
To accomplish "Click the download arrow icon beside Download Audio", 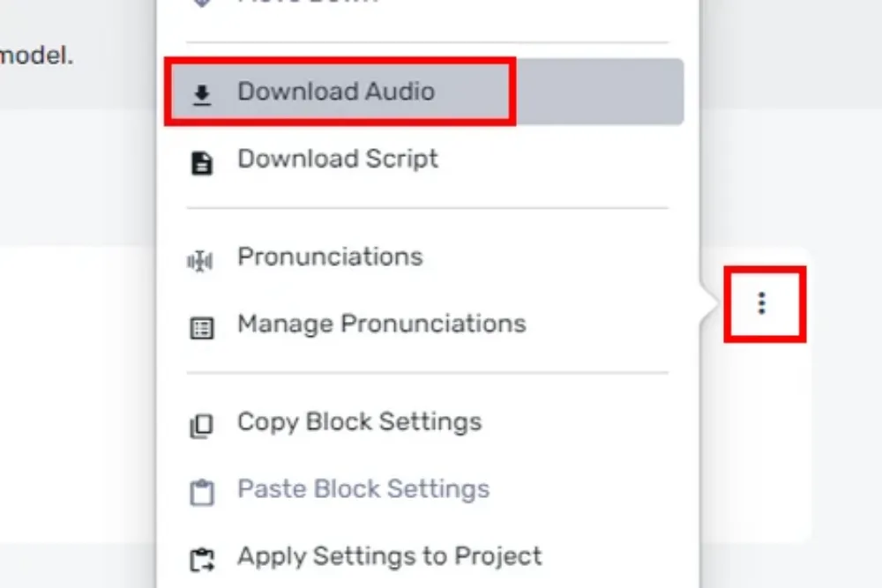I will (x=201, y=95).
